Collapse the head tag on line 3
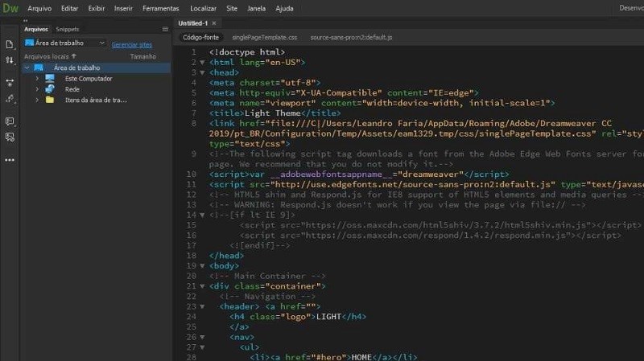Screen dimensions: 644x361 tap(202, 72)
